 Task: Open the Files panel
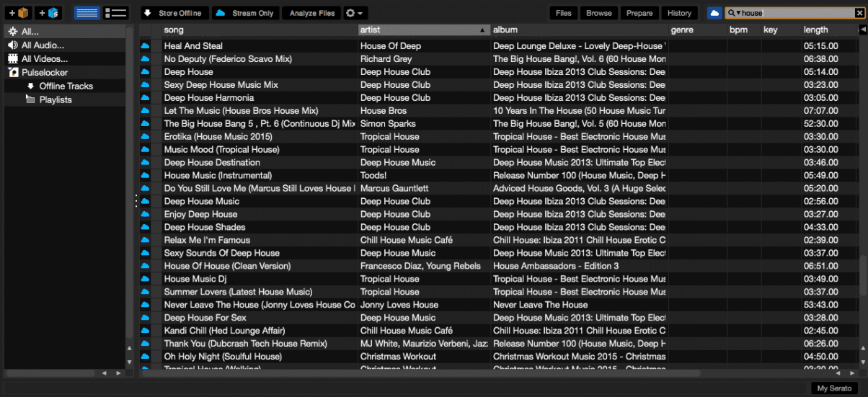click(564, 13)
